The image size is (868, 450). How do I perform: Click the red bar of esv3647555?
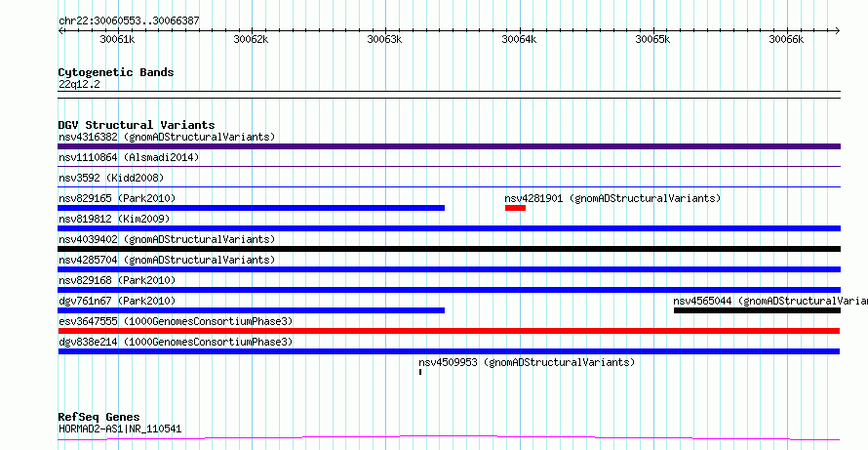tap(449, 331)
